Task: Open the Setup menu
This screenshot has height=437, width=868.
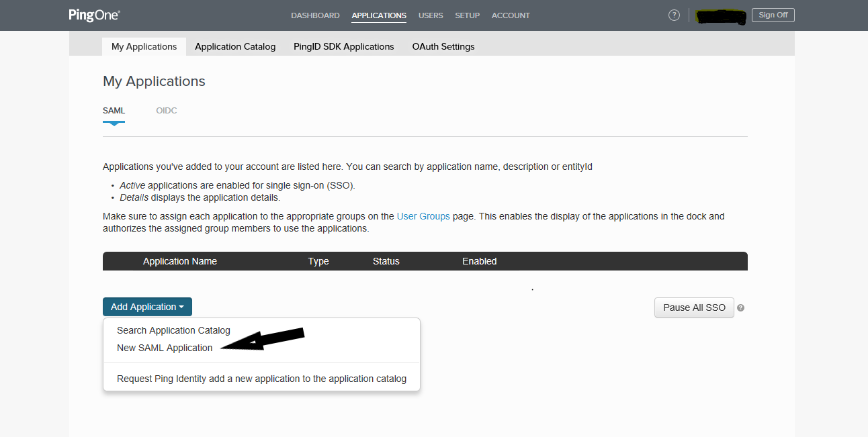Action: coord(468,15)
